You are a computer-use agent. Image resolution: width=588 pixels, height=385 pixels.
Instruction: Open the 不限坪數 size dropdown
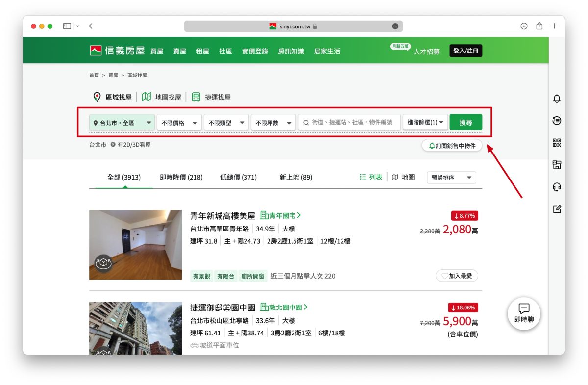tap(273, 123)
